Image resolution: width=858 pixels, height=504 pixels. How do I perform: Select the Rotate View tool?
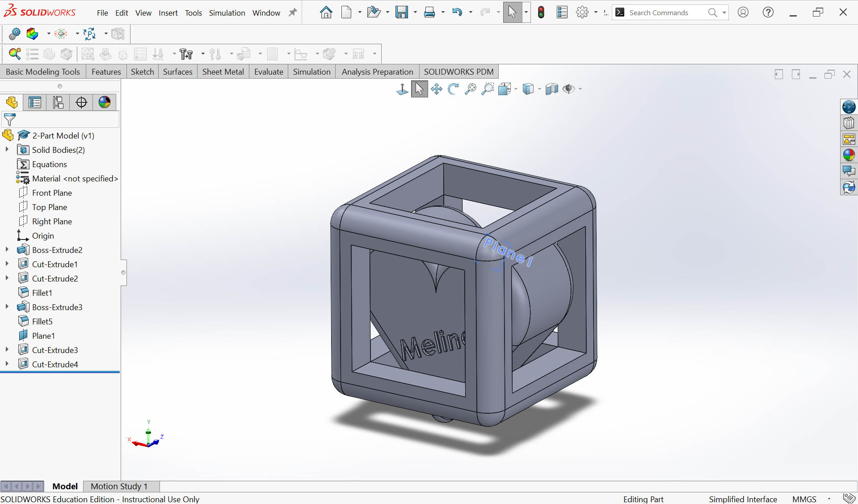point(453,89)
